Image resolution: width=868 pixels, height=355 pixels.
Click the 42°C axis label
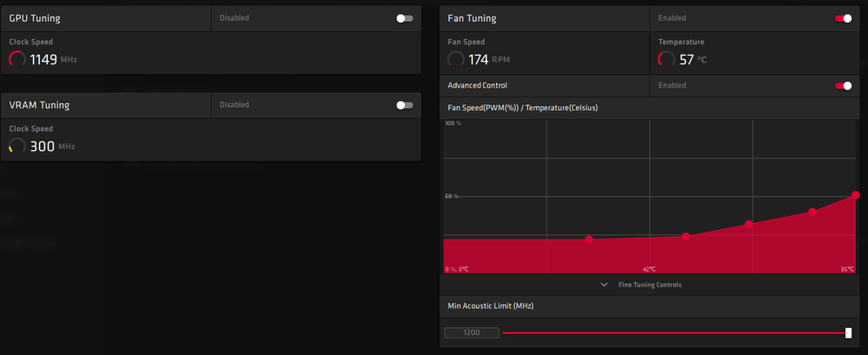649,269
